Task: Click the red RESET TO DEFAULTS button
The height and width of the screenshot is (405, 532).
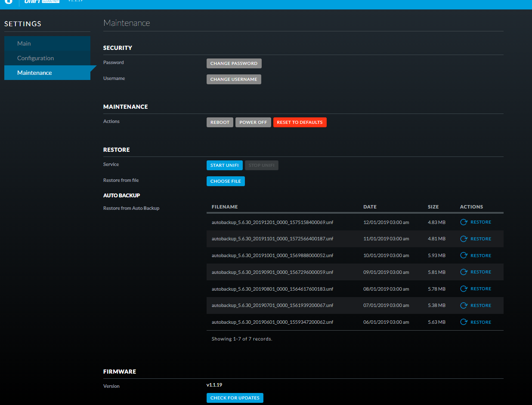Action: (x=300, y=122)
